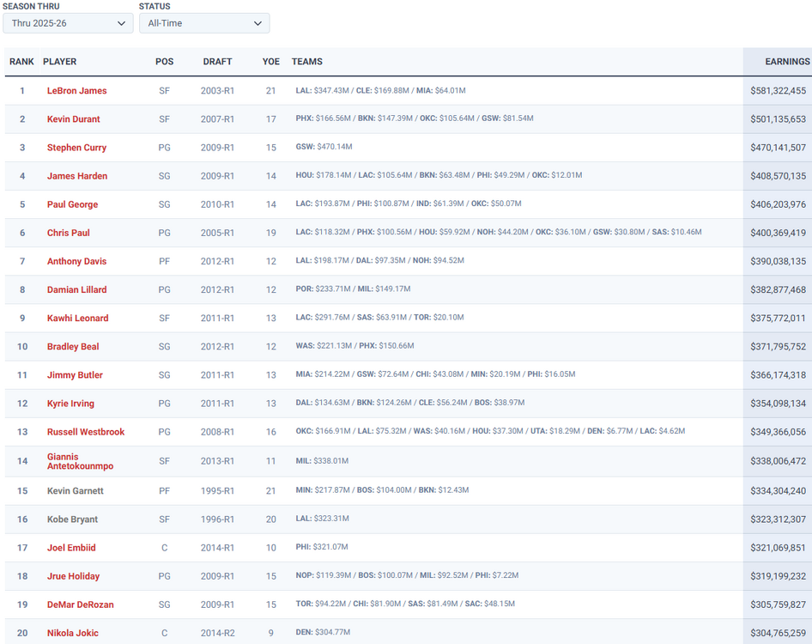Select the Stephen Curry link
This screenshot has height=644, width=812.
click(76, 148)
